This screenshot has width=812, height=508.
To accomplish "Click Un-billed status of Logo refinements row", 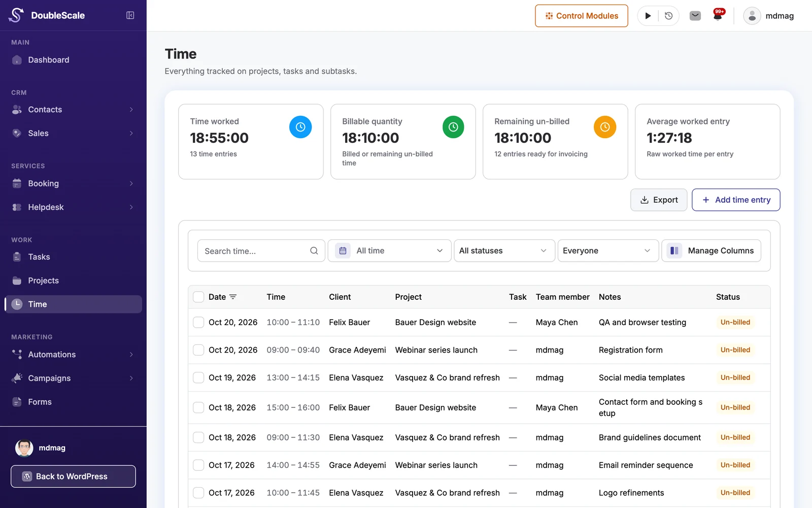I will [735, 493].
